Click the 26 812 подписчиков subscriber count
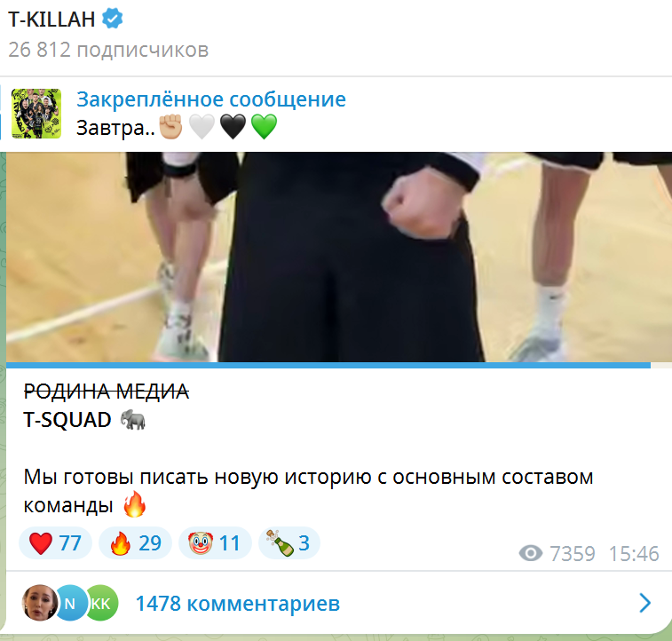Screen dimensions: 672x641 coord(108,50)
